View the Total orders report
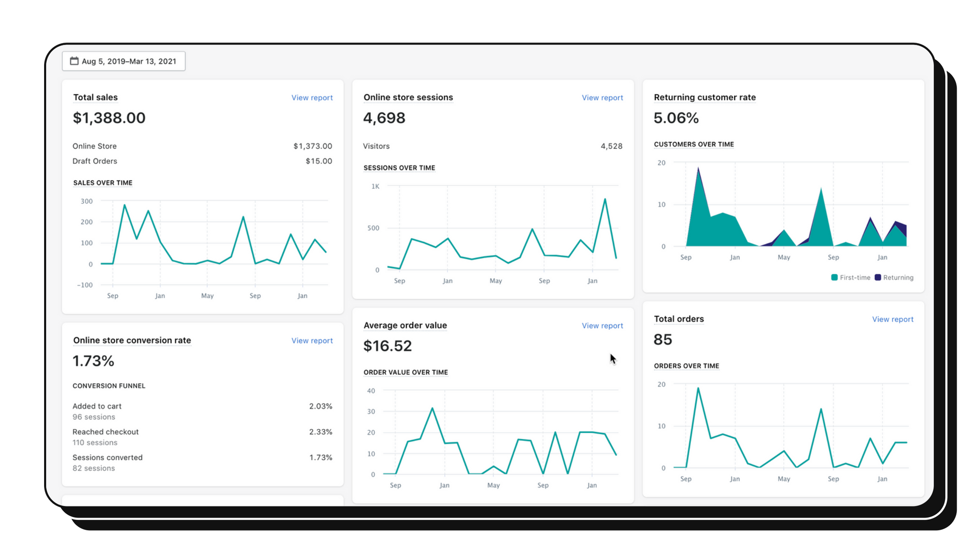 click(x=892, y=319)
